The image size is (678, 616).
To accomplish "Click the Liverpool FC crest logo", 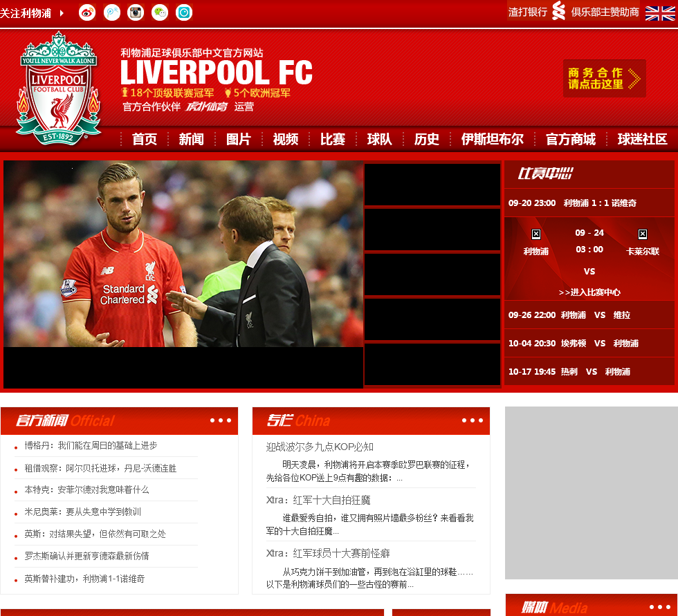I will point(58,88).
